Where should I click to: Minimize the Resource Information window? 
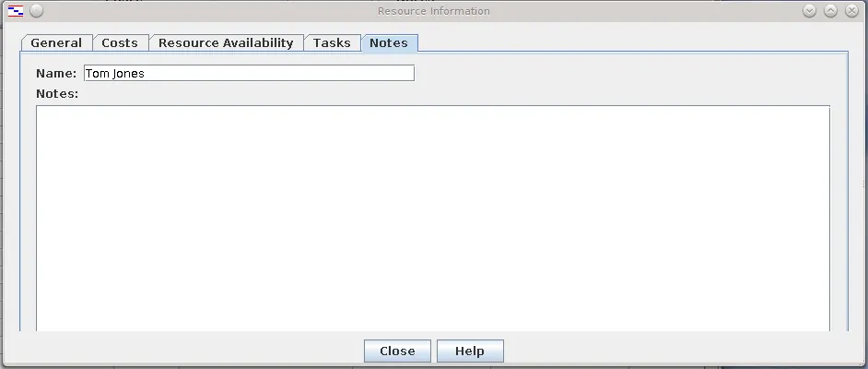(x=809, y=10)
